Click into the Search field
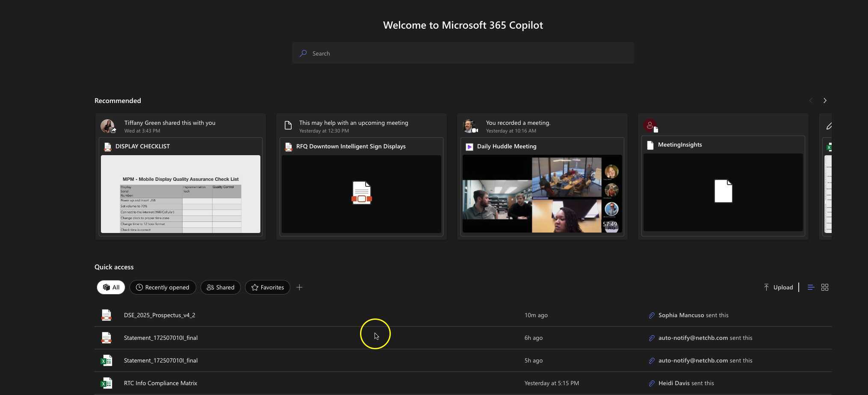The image size is (868, 395). tap(463, 53)
